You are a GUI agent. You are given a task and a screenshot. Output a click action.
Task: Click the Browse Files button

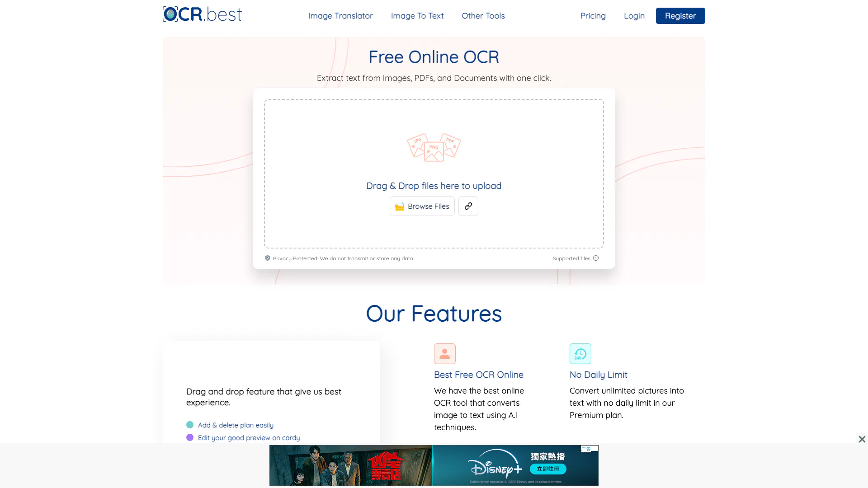422,206
